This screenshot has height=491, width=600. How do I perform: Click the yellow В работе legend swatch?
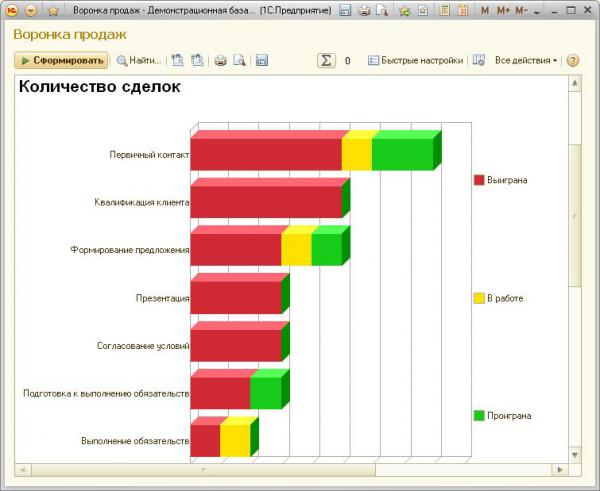coord(479,298)
